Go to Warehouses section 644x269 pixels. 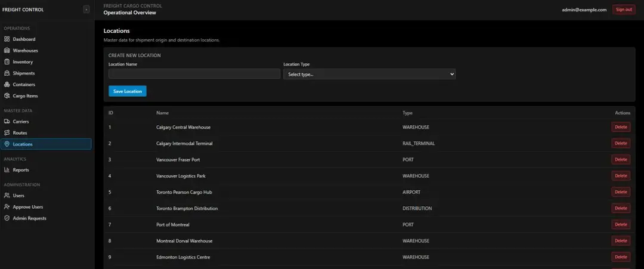tap(46, 51)
